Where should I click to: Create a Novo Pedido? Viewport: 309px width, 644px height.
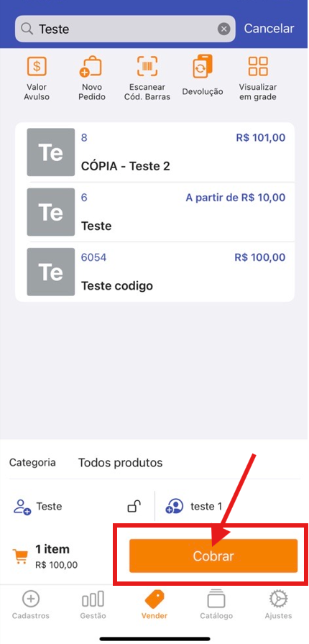point(91,78)
